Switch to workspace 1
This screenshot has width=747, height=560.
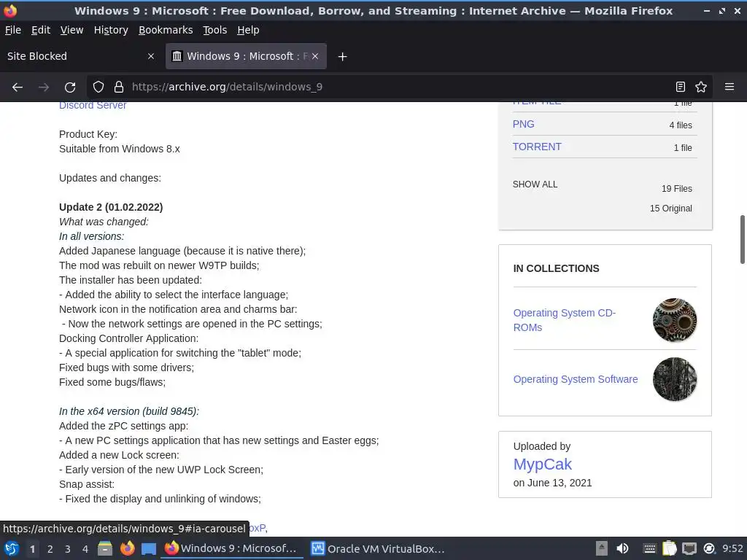(x=32, y=549)
